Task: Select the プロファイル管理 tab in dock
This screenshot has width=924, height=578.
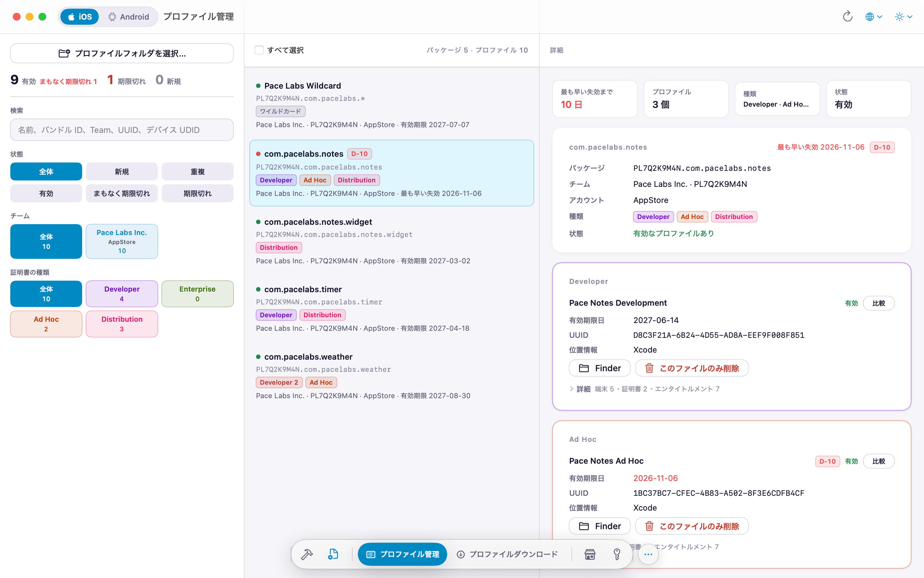Action: click(402, 554)
